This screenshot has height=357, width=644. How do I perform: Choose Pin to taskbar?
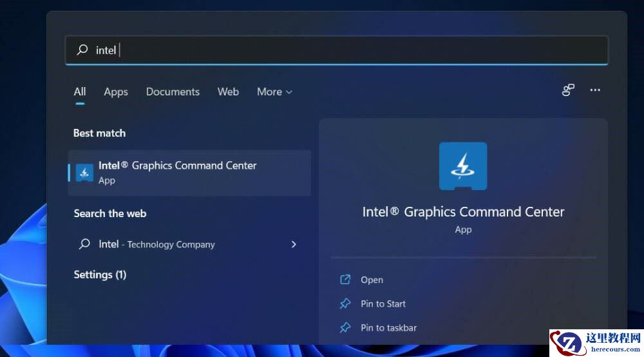388,328
